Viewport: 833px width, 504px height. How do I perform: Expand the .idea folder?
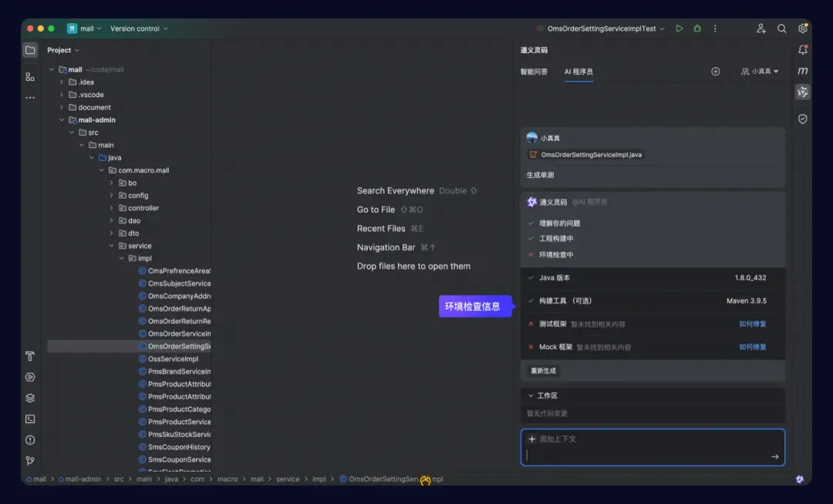62,82
